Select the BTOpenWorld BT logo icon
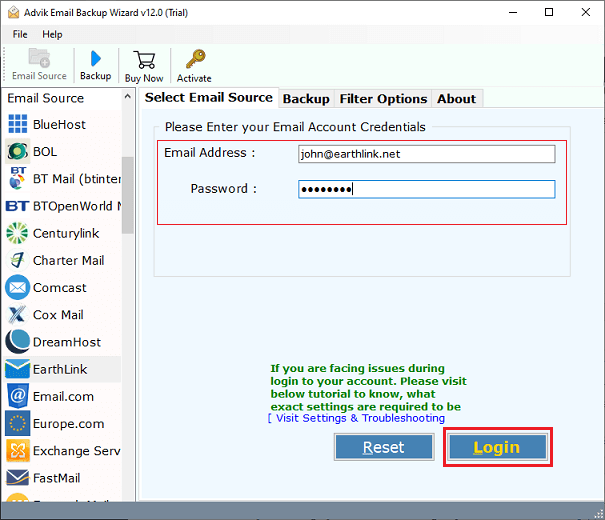This screenshot has width=605, height=520. (17, 206)
